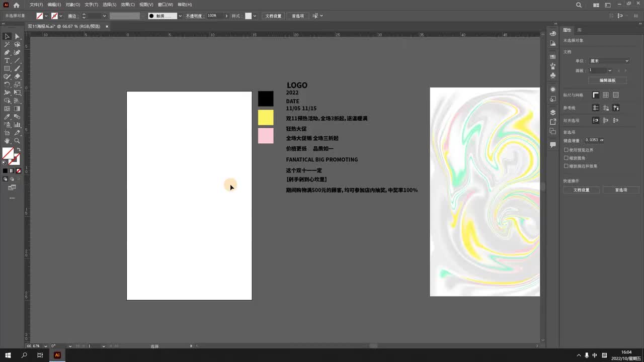The width and height of the screenshot is (644, 362).
Task: Select the Direct Selection tool
Action: [x=17, y=36]
